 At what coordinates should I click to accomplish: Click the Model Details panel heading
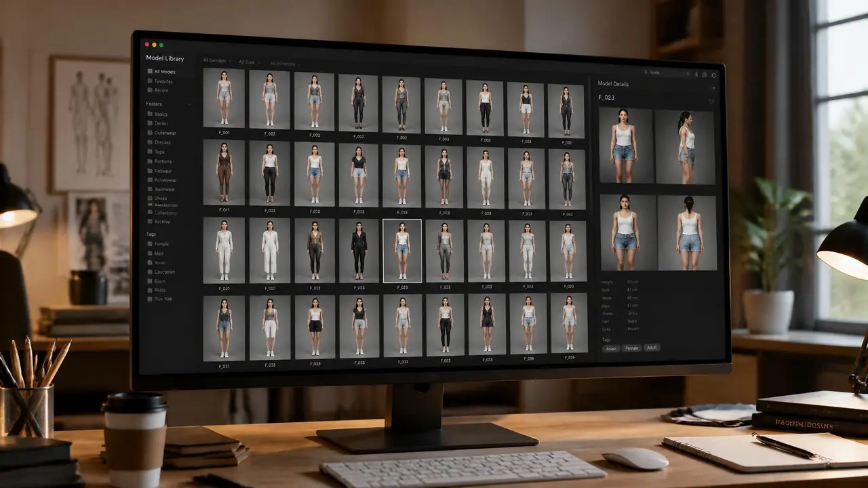pyautogui.click(x=613, y=84)
